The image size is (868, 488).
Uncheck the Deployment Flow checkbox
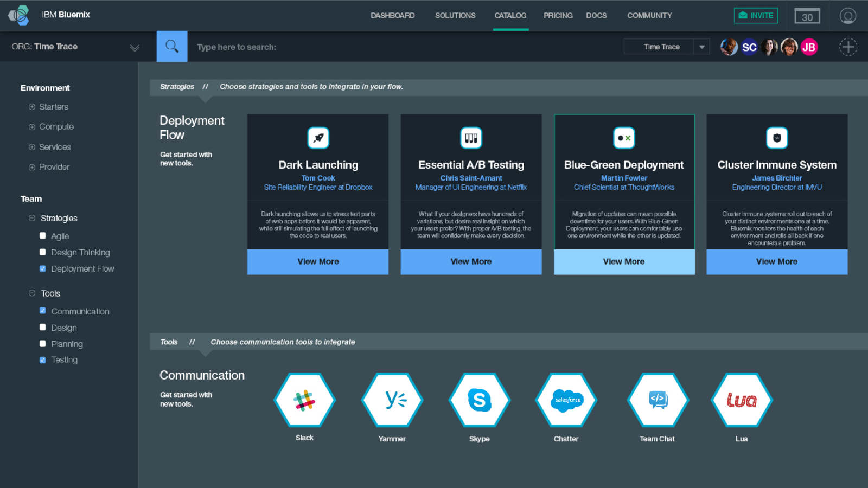[43, 268]
